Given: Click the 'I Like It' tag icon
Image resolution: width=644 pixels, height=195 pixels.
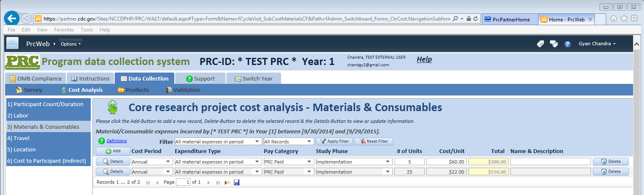Looking at the screenshot, I should (541, 44).
